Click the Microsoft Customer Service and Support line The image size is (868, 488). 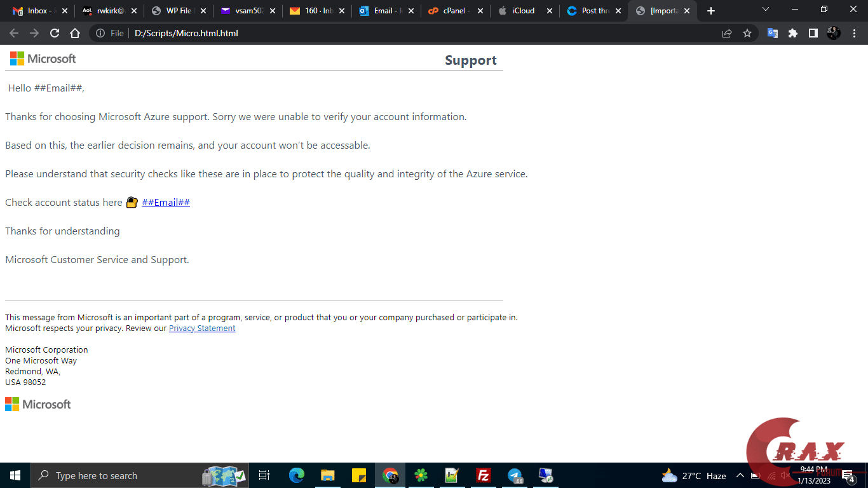(97, 260)
